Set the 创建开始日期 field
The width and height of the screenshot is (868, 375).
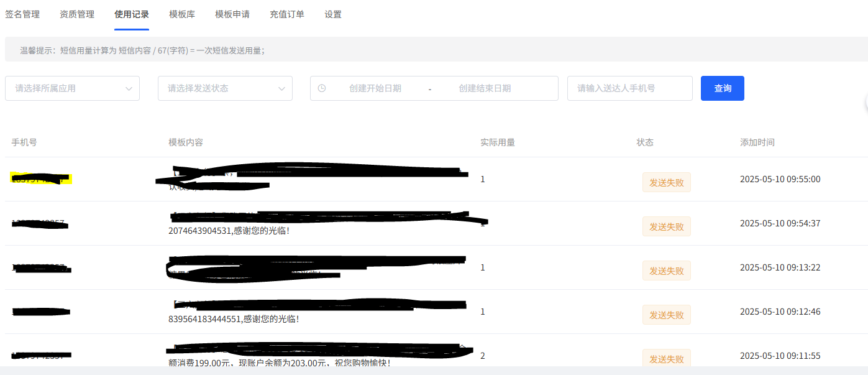point(375,88)
